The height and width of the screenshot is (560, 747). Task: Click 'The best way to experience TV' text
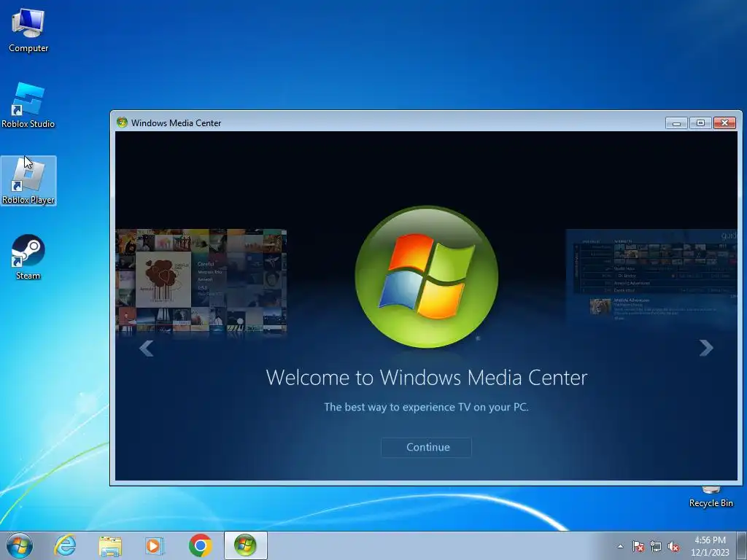(x=426, y=407)
